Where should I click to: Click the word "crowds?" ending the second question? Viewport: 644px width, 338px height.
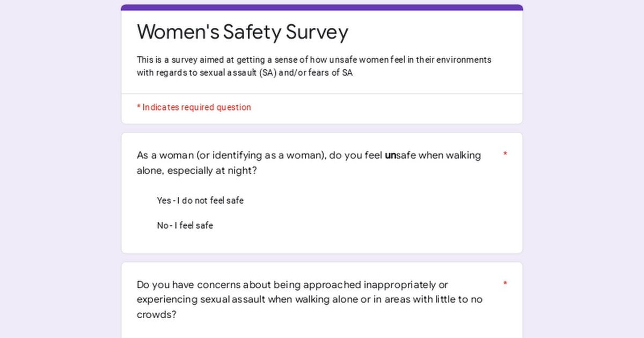pos(157,315)
